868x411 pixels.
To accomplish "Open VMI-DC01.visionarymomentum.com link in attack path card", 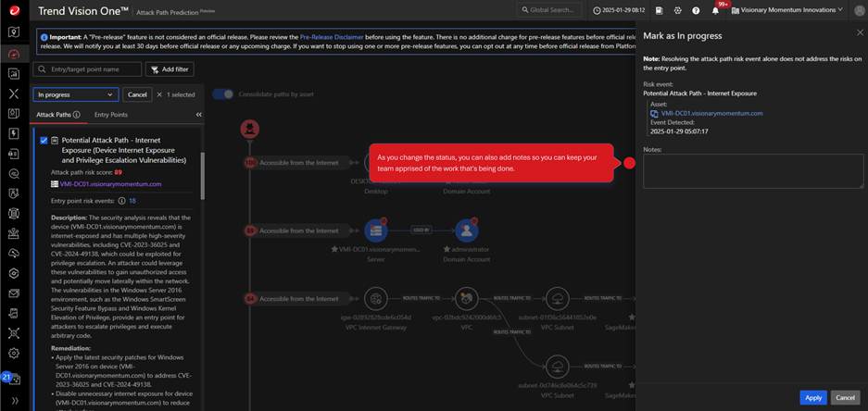I will [x=111, y=183].
